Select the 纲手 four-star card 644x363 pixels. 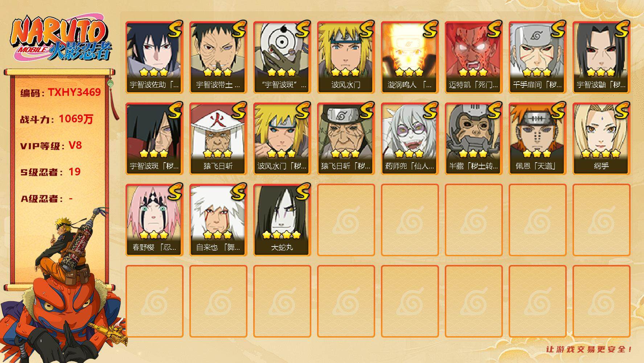pos(601,139)
